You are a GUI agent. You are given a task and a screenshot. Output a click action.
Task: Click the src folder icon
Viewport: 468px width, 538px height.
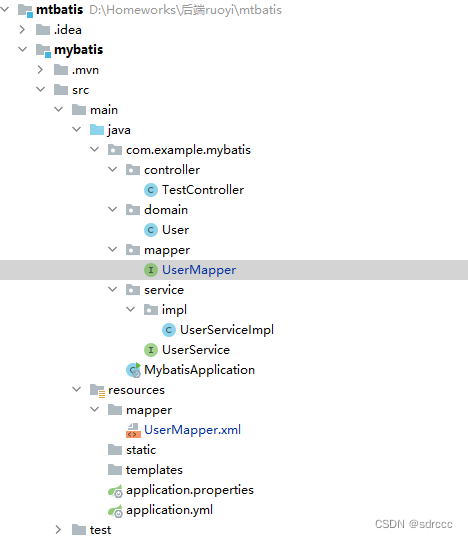[x=61, y=90]
